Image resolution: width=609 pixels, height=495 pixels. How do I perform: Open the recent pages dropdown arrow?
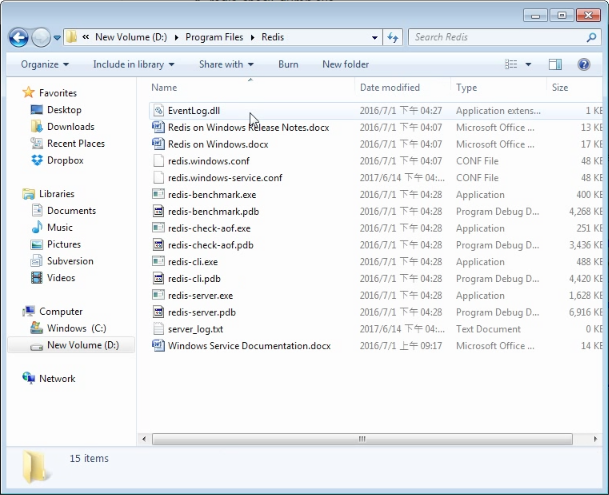[57, 38]
